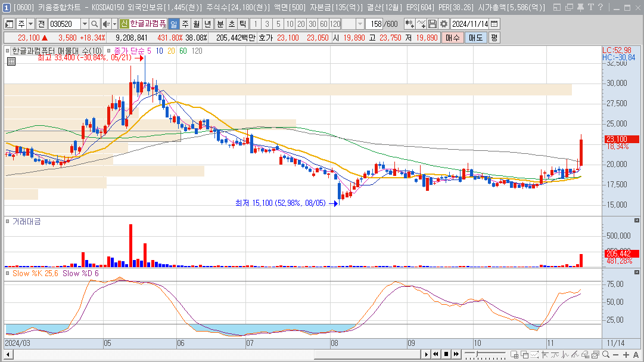Toggle the Slow %K legend marker
The height and width of the screenshot is (362, 644).
7,273
